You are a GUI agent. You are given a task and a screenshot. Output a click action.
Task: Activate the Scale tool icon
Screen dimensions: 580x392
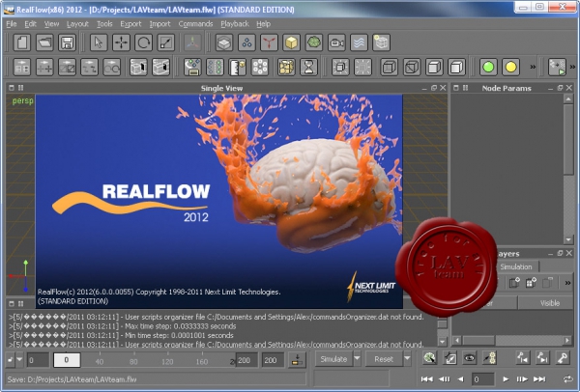coord(166,42)
